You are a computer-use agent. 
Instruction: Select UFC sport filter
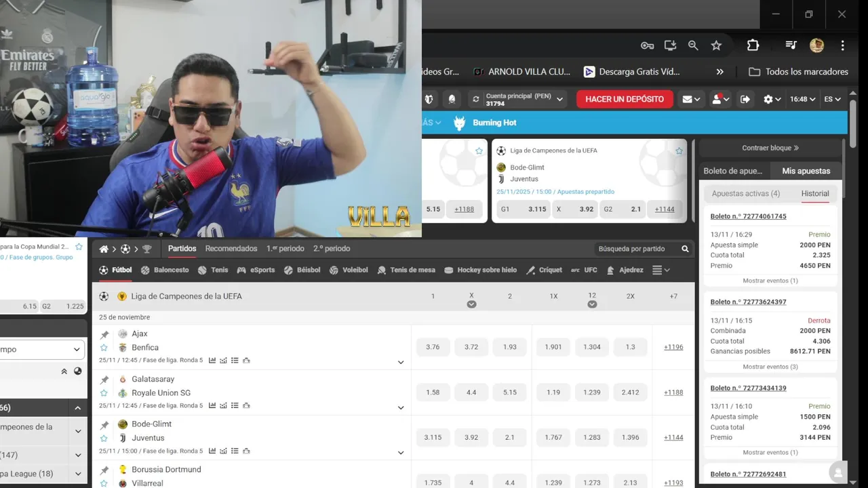[584, 270]
